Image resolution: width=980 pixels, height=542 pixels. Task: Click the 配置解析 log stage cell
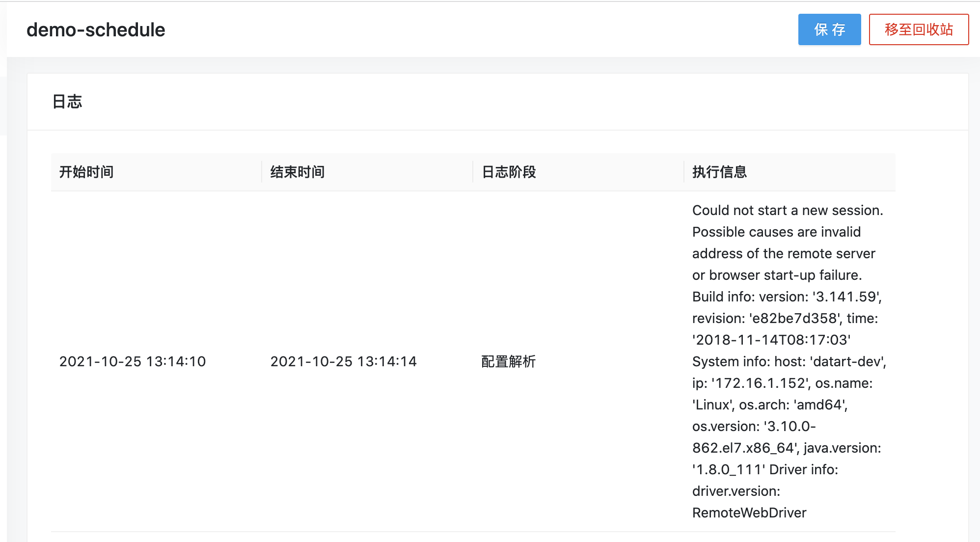tap(509, 361)
